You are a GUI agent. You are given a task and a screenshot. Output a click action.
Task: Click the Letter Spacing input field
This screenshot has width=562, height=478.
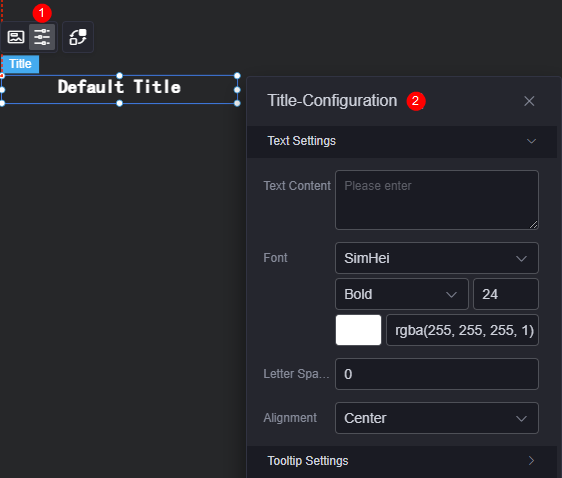[x=437, y=374]
